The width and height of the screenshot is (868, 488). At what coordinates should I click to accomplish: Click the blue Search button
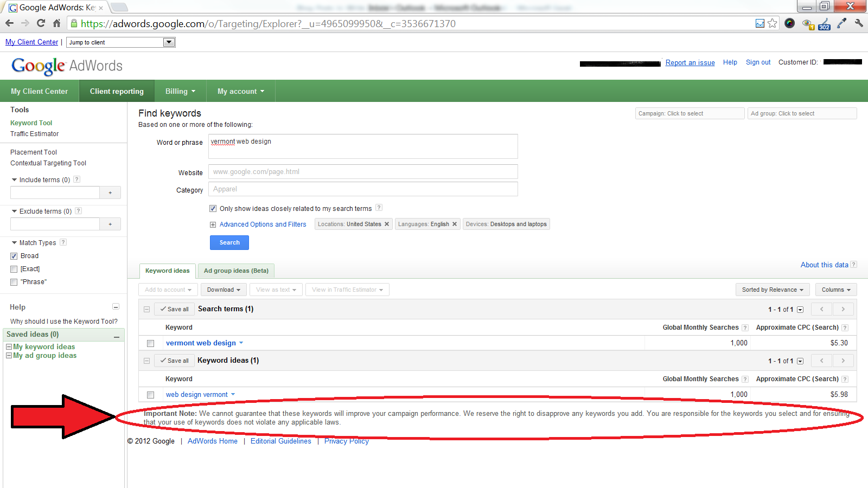click(x=229, y=242)
